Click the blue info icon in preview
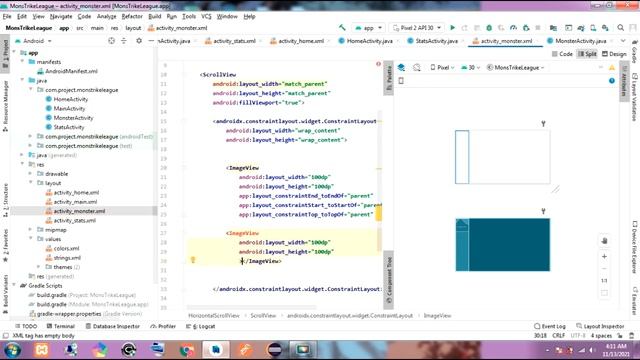The height and width of the screenshot is (360, 640). tap(612, 81)
